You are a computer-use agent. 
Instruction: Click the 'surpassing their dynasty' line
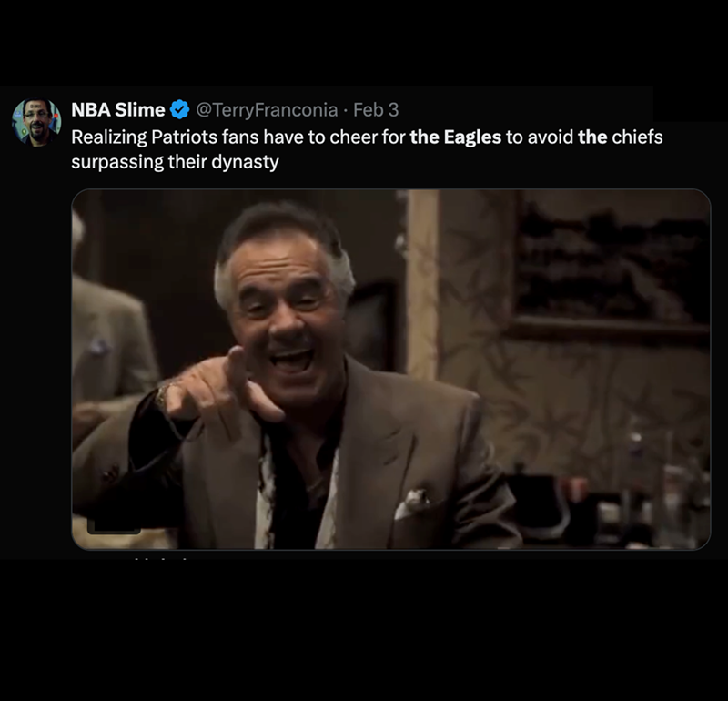[175, 162]
